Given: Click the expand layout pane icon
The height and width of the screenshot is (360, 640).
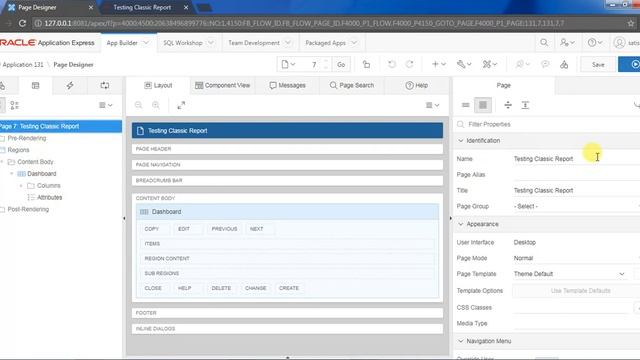Looking at the screenshot, I should [181, 105].
